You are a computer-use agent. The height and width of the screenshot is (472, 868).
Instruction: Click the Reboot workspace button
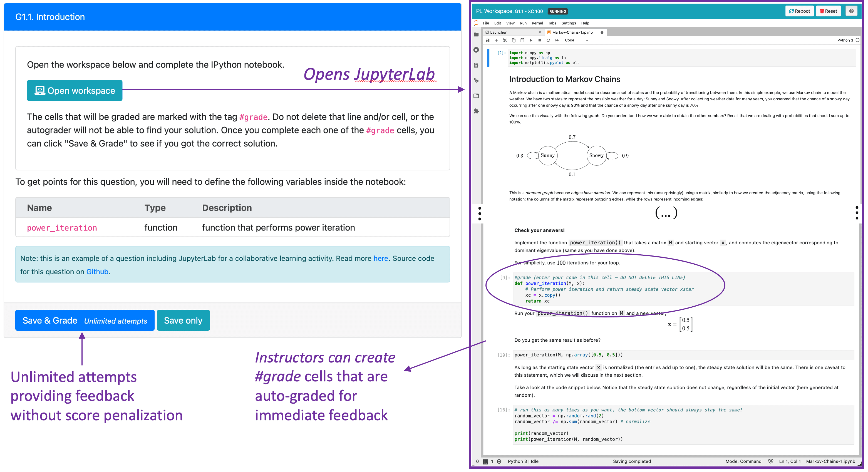click(x=800, y=11)
